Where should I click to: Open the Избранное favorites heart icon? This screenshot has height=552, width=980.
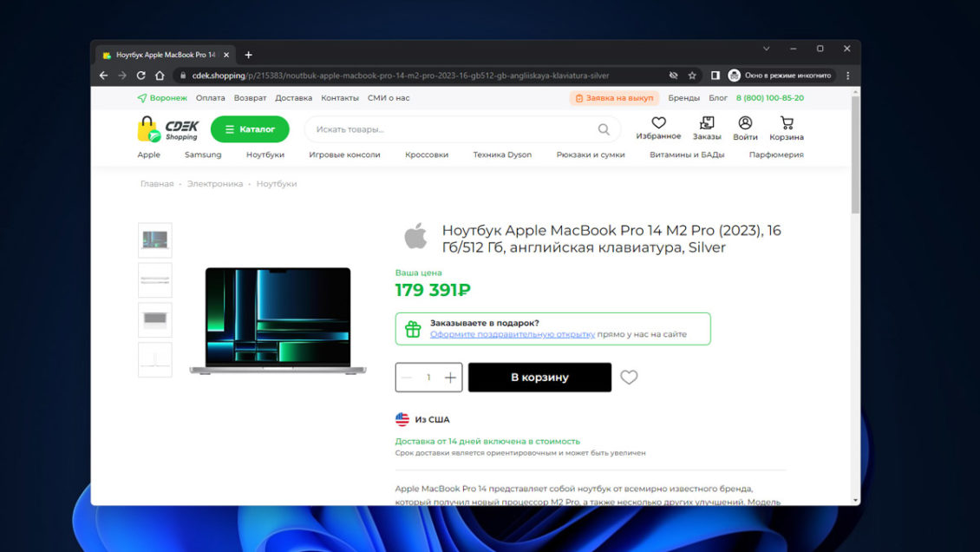coord(658,123)
